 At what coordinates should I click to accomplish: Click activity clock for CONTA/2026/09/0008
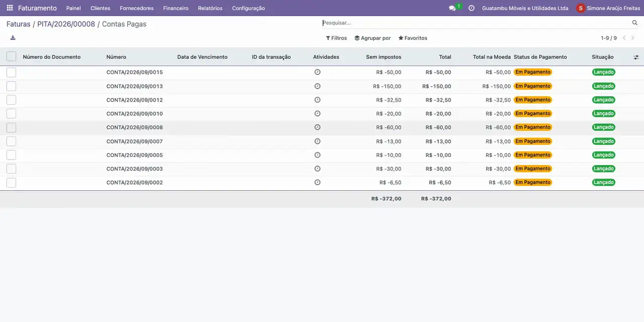[317, 127]
